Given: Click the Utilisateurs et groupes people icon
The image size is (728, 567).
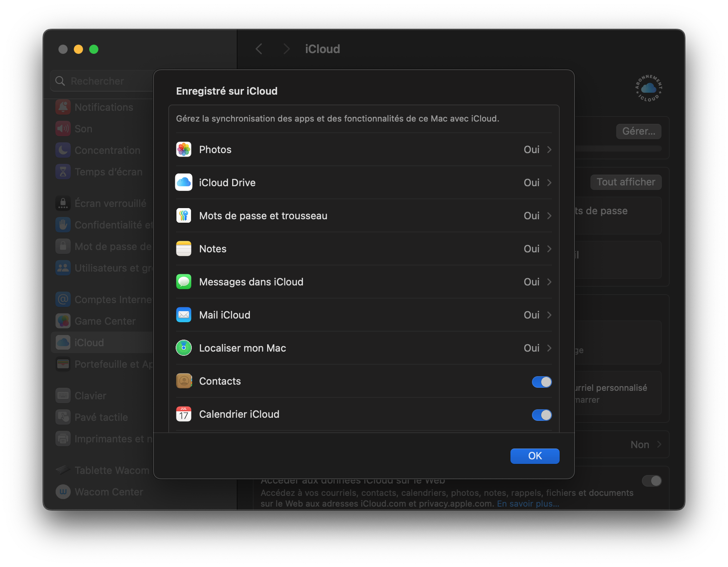Looking at the screenshot, I should click(x=63, y=268).
